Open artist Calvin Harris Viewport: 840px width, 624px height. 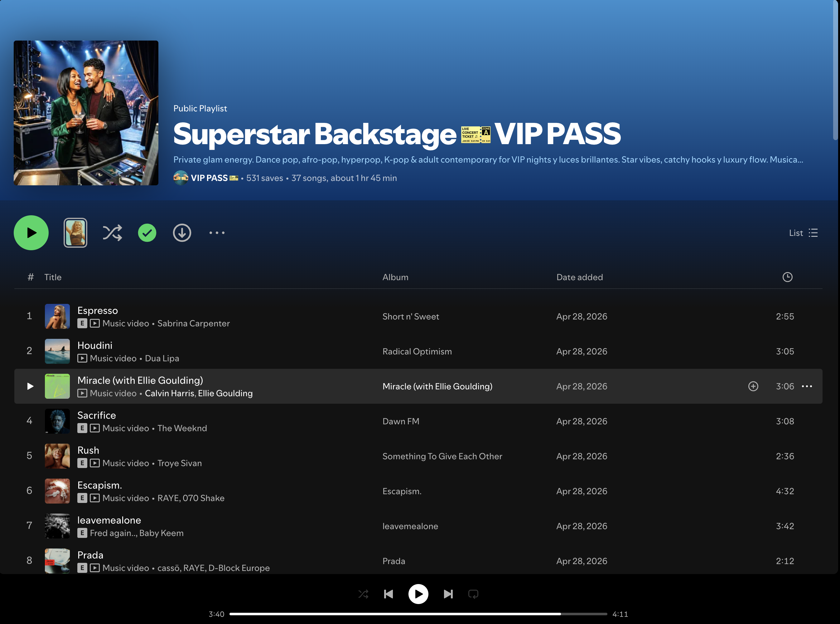(170, 393)
